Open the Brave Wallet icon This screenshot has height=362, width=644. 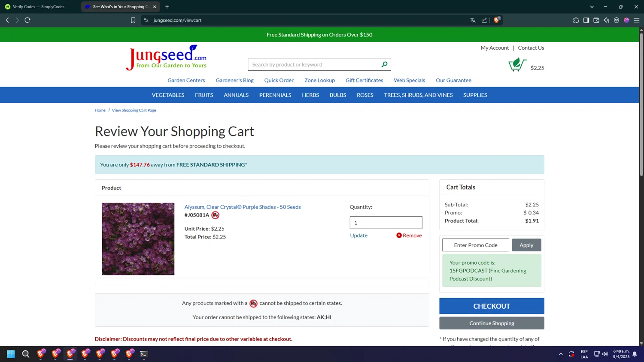596,20
